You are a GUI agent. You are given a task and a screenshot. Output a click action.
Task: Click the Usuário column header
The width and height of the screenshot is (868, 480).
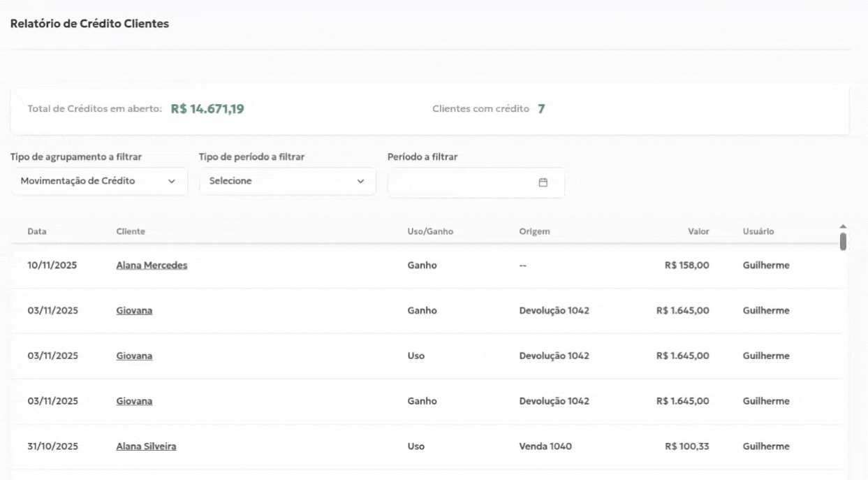coord(758,232)
